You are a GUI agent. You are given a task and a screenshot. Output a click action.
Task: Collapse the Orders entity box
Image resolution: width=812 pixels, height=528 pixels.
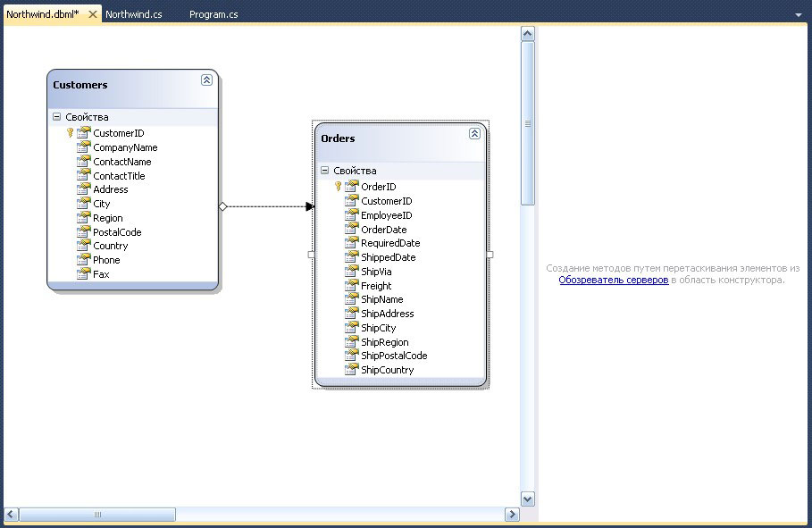click(474, 134)
